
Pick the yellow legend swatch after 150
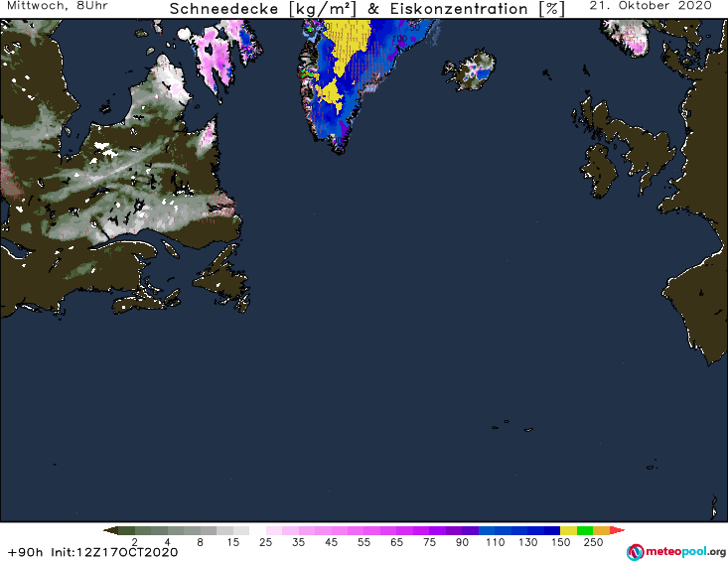pyautogui.click(x=568, y=530)
